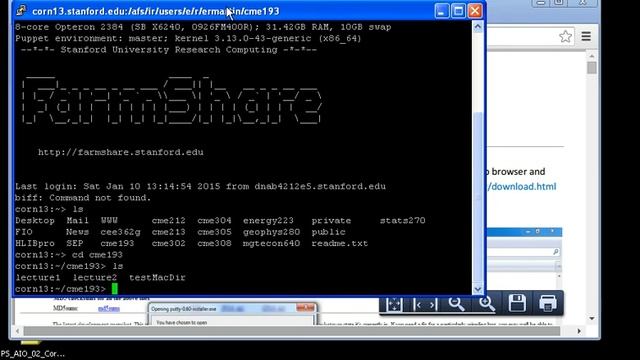The width and height of the screenshot is (640, 360).
Task: Click 'geophys280' in the terminal listing
Action: 271,232
